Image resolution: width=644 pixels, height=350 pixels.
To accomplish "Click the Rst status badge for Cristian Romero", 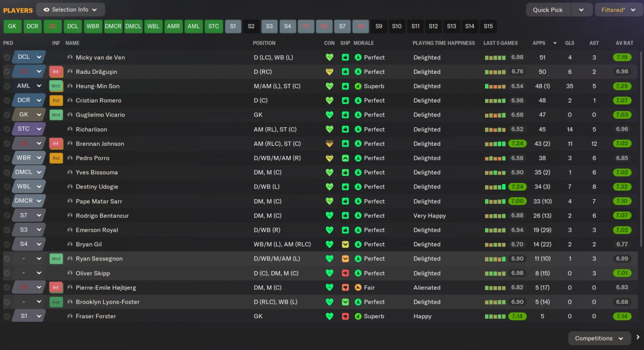I will click(x=56, y=101).
